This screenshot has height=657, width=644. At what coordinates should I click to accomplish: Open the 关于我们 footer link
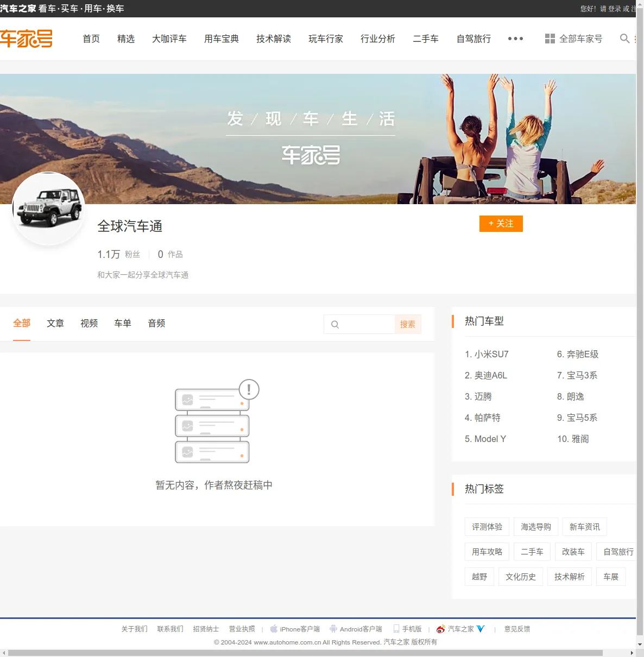click(134, 629)
